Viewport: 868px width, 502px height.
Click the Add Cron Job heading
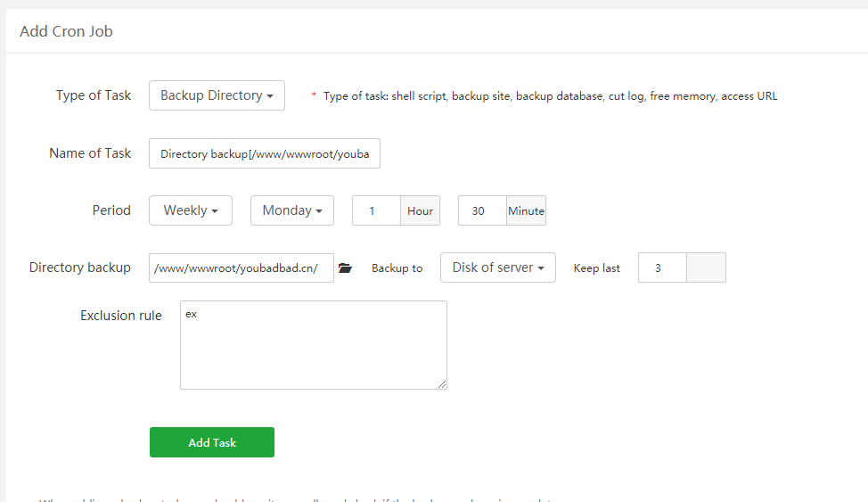(x=66, y=31)
